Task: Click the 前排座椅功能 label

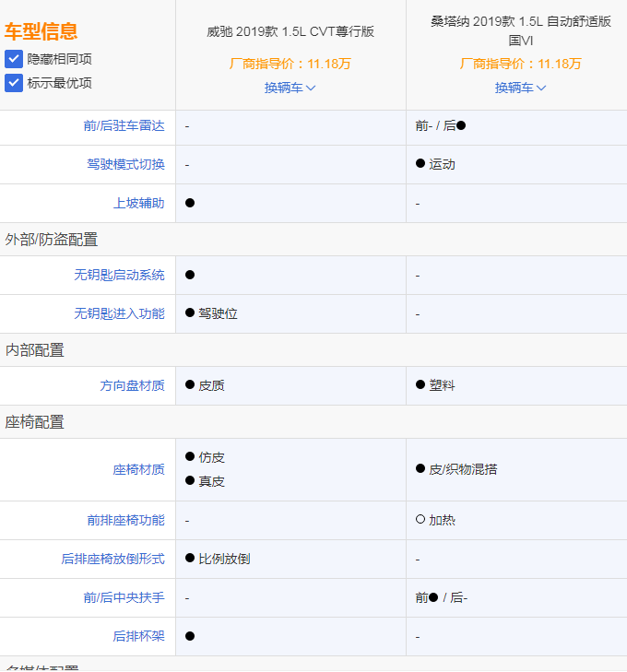Action: coord(125,521)
